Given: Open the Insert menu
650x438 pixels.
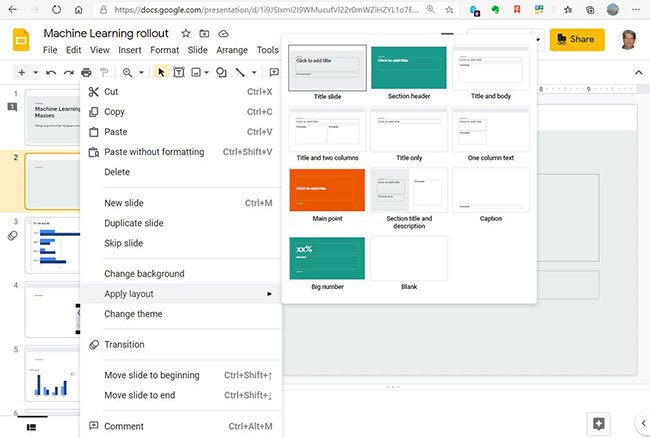Looking at the screenshot, I should pyautogui.click(x=130, y=50).
